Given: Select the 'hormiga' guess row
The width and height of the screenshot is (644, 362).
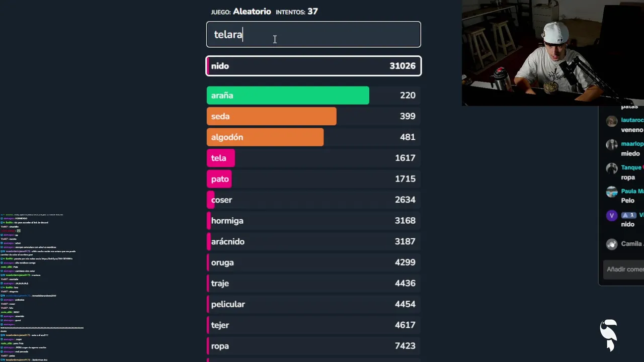Looking at the screenshot, I should (x=313, y=221).
